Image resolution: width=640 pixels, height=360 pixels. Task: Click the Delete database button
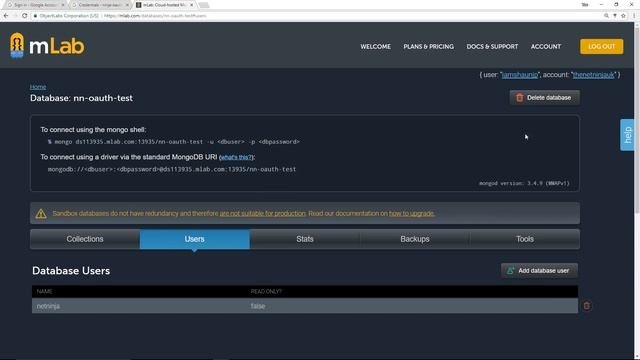[544, 98]
